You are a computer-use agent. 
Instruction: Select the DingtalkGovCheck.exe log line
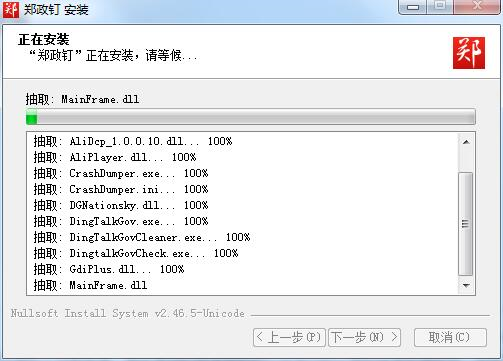click(136, 253)
